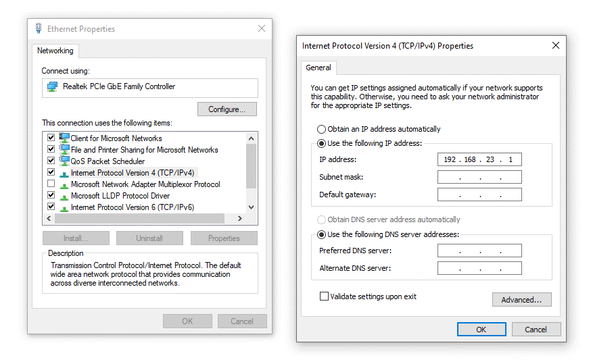Check Validate settings upon exit

324,296
